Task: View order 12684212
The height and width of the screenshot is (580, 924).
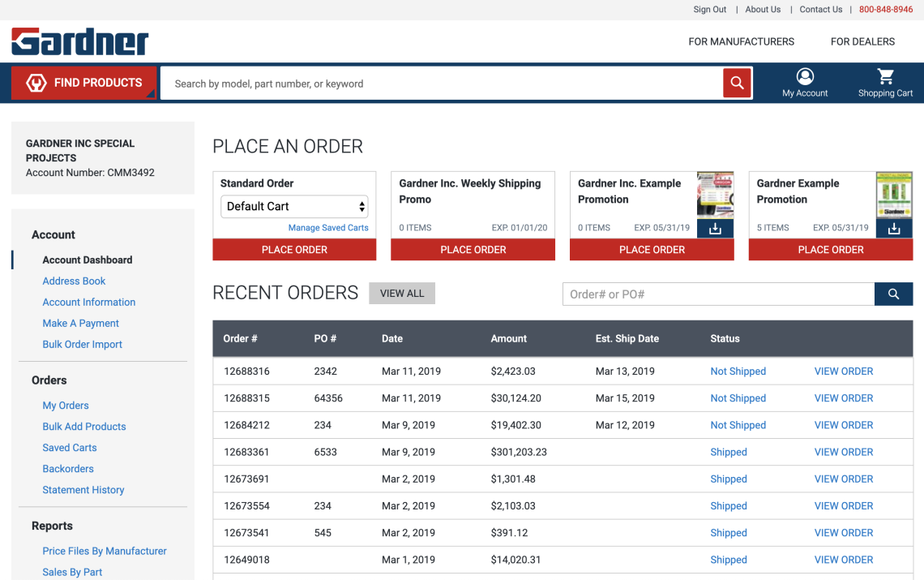Action: [843, 425]
